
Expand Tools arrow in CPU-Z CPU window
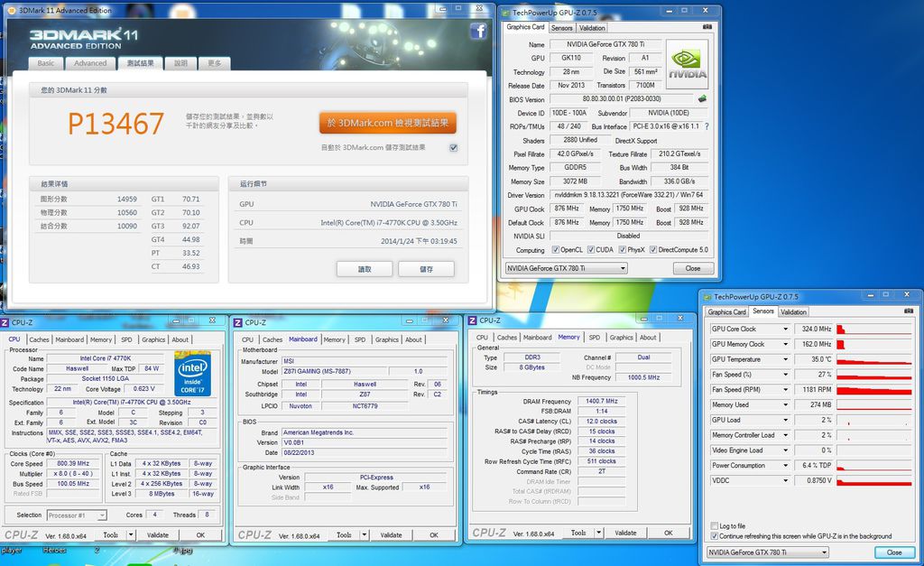click(x=131, y=535)
